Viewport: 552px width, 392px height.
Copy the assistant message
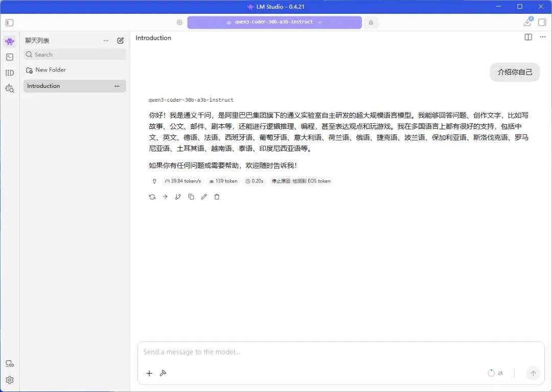[191, 197]
